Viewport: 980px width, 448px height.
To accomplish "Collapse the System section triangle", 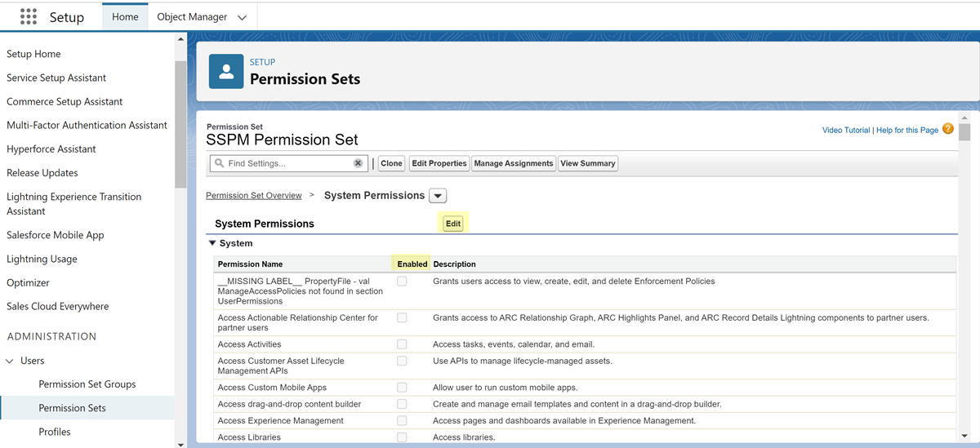I will click(x=212, y=243).
